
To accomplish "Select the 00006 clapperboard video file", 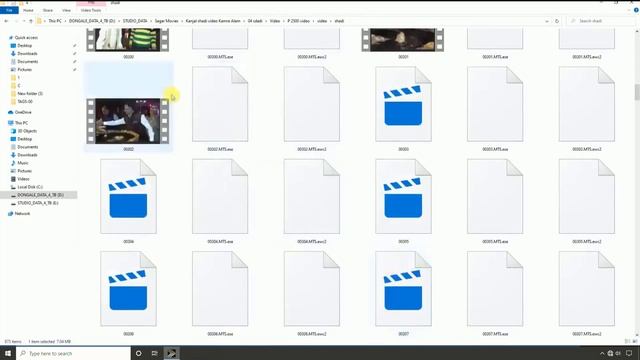I will coord(128,289).
